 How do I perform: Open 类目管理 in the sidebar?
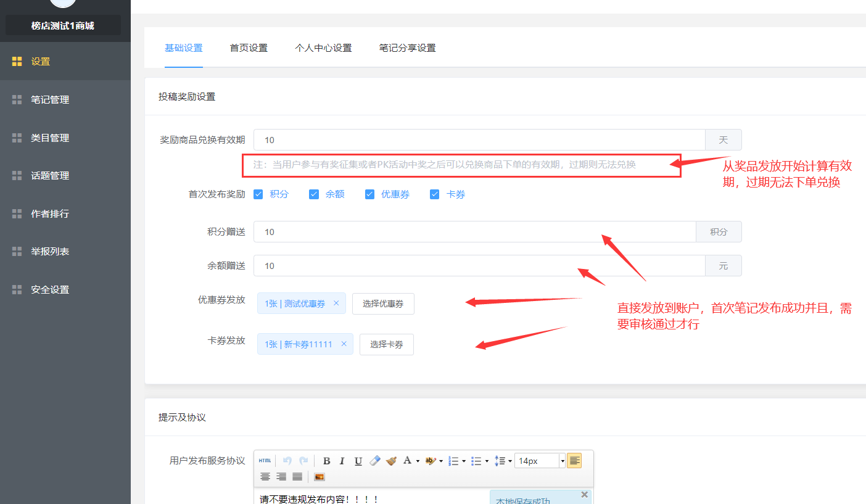[65, 138]
